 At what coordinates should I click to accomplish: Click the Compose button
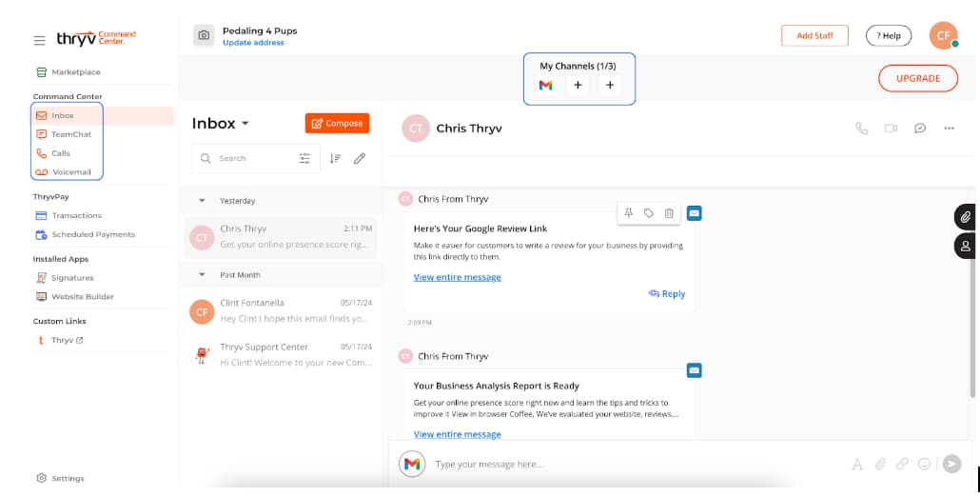(x=337, y=123)
